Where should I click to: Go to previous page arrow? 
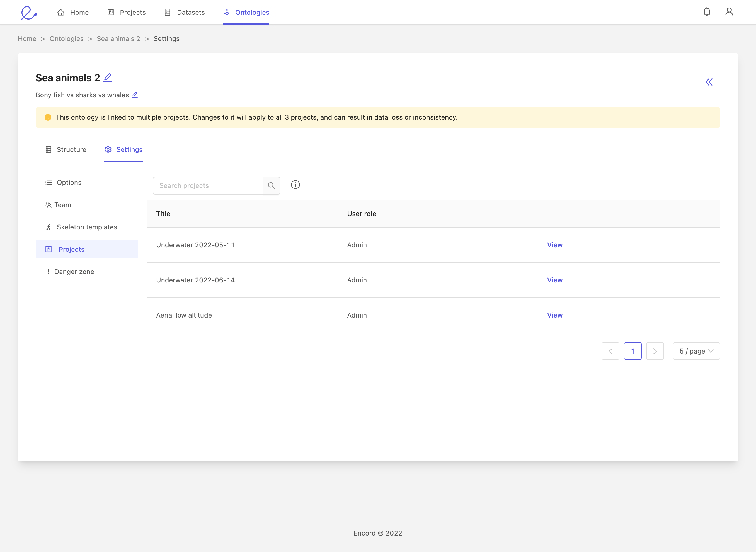610,351
